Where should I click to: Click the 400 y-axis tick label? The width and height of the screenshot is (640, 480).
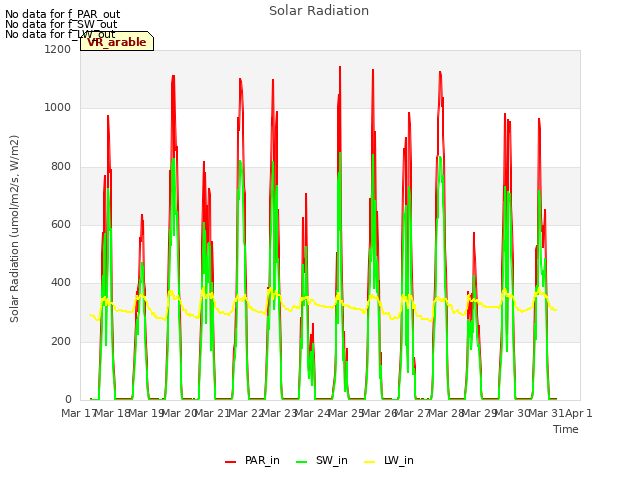61,282
